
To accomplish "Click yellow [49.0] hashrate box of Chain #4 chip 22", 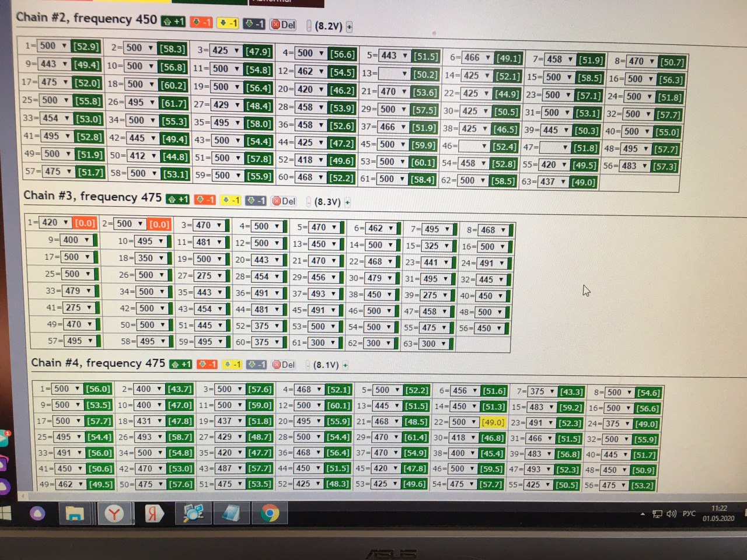I will click(493, 422).
